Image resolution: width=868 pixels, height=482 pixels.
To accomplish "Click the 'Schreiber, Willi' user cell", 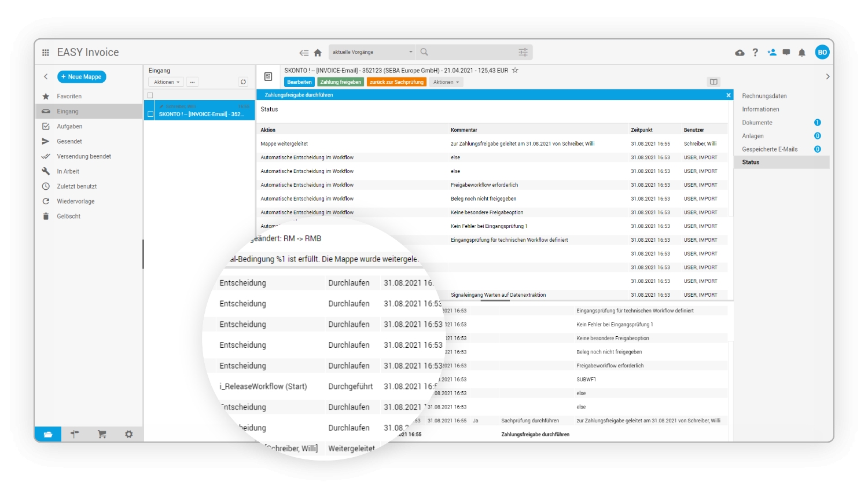I will [x=700, y=144].
